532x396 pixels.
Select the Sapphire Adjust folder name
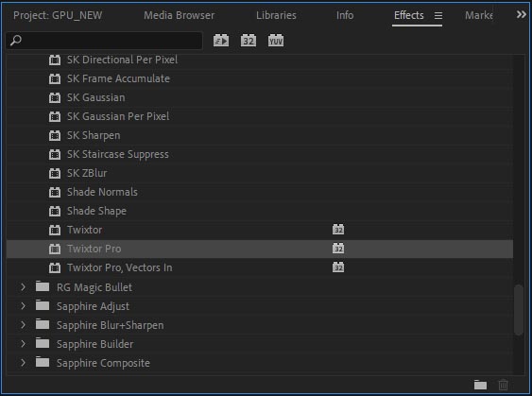click(x=93, y=306)
